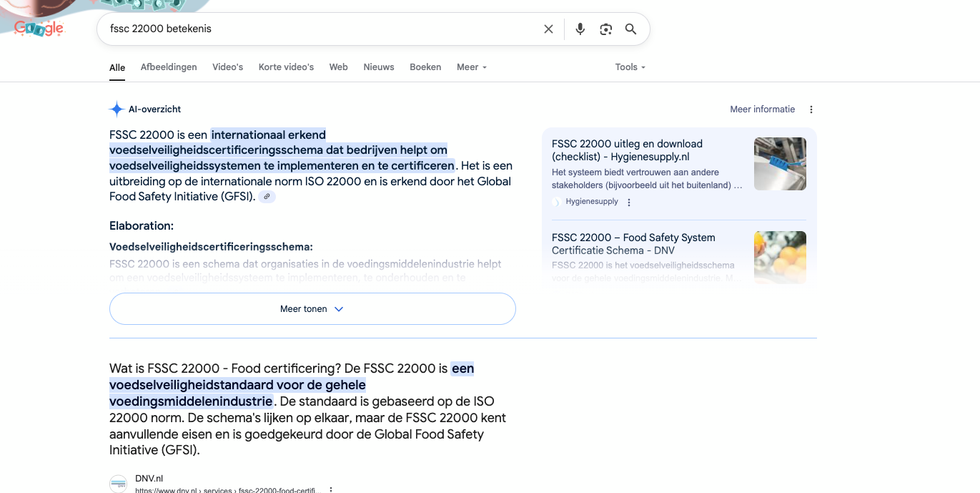Open the Web tab
Screen dimensions: 980x493
tap(339, 67)
